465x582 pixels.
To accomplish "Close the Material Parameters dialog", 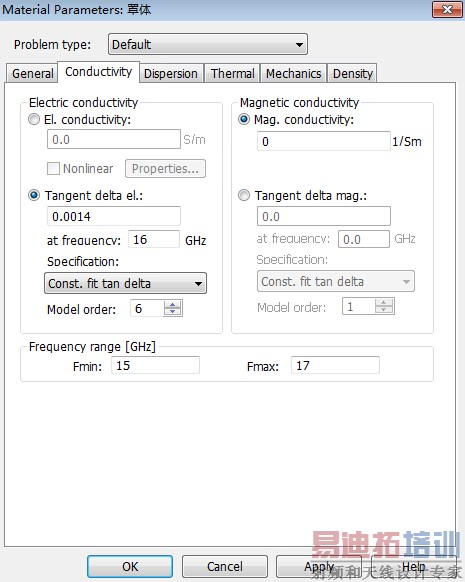I will tap(447, 9).
